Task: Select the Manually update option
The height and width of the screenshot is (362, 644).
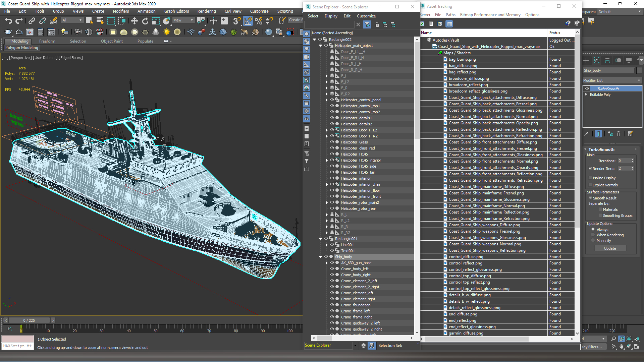Action: click(593, 241)
